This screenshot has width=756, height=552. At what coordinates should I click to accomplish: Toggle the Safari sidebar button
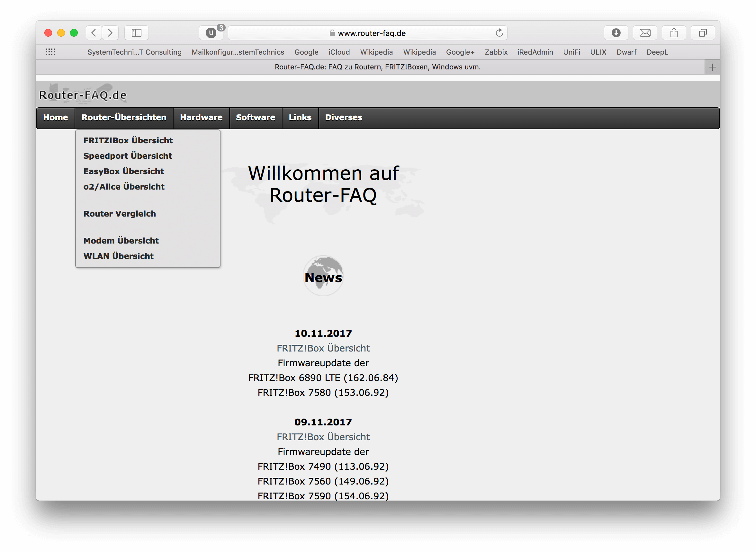pyautogui.click(x=136, y=33)
